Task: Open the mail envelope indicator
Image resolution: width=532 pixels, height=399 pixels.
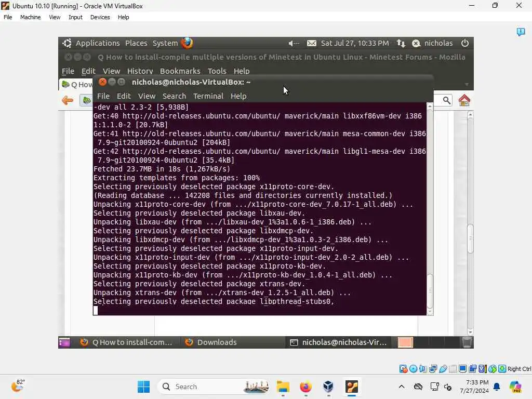Action: click(312, 43)
